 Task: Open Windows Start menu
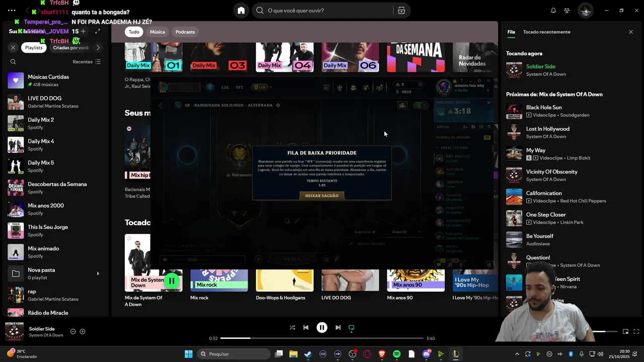[189, 354]
